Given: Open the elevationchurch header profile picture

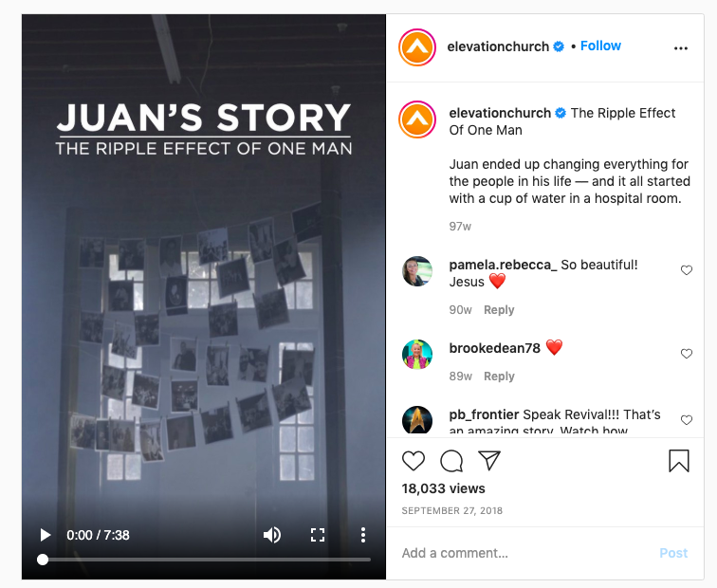Looking at the screenshot, I should [x=416, y=47].
